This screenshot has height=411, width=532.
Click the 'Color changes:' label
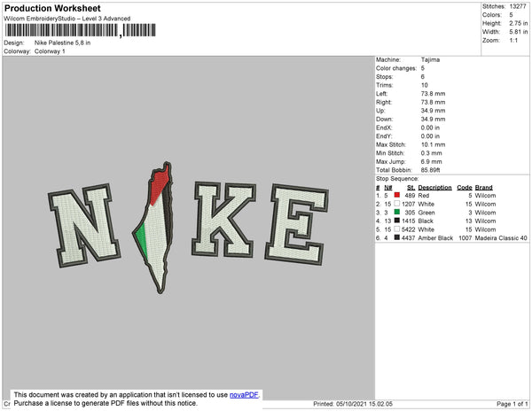(396, 68)
